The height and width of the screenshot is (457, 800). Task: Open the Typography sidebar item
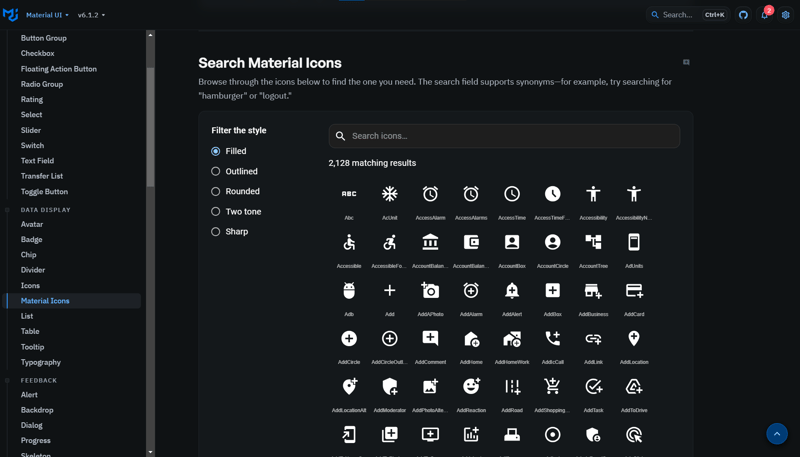(x=41, y=363)
